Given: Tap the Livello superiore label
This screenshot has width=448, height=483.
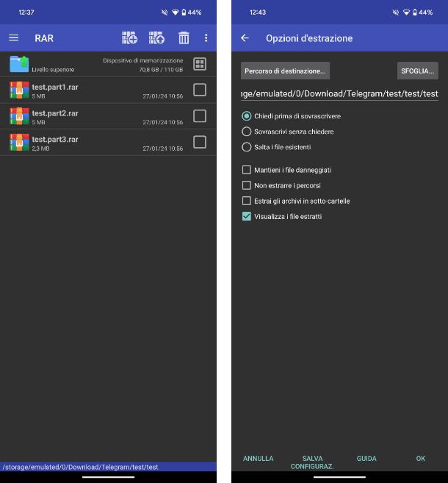Looking at the screenshot, I should [x=53, y=70].
